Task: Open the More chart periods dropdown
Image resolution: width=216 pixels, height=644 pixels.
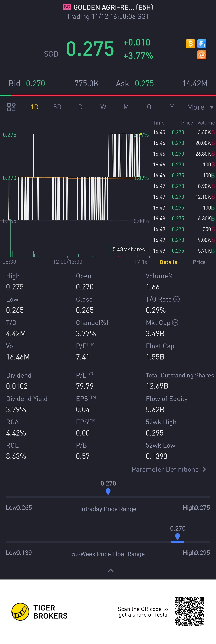Action: [200, 107]
